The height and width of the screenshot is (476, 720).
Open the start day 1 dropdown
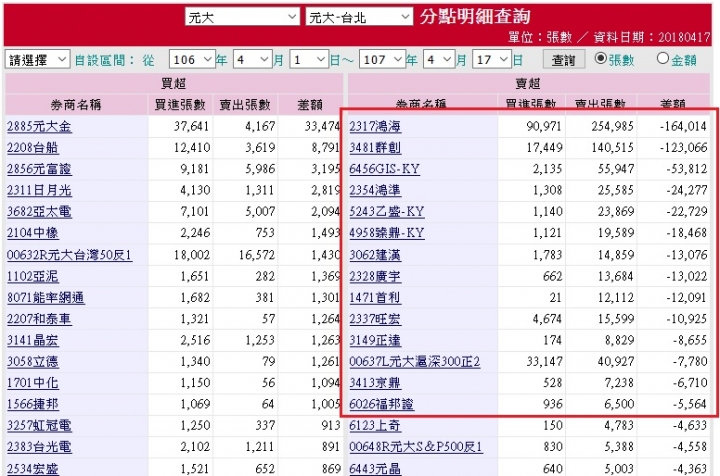(309, 60)
